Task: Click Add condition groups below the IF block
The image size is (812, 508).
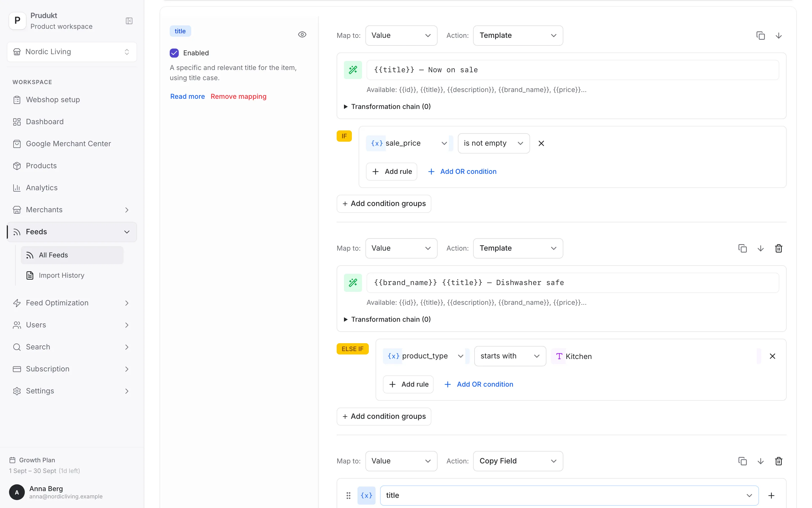Action: pyautogui.click(x=383, y=203)
